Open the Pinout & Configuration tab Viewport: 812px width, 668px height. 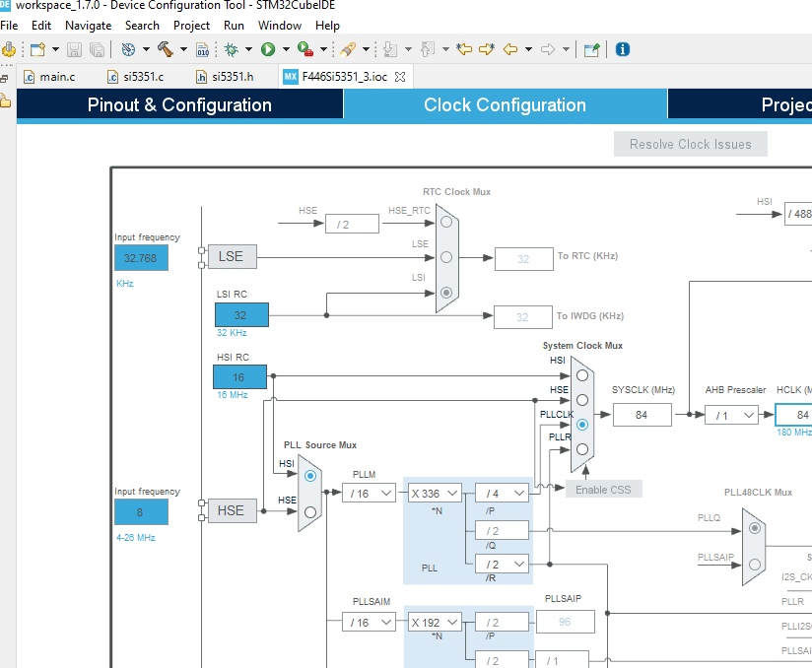(x=179, y=105)
